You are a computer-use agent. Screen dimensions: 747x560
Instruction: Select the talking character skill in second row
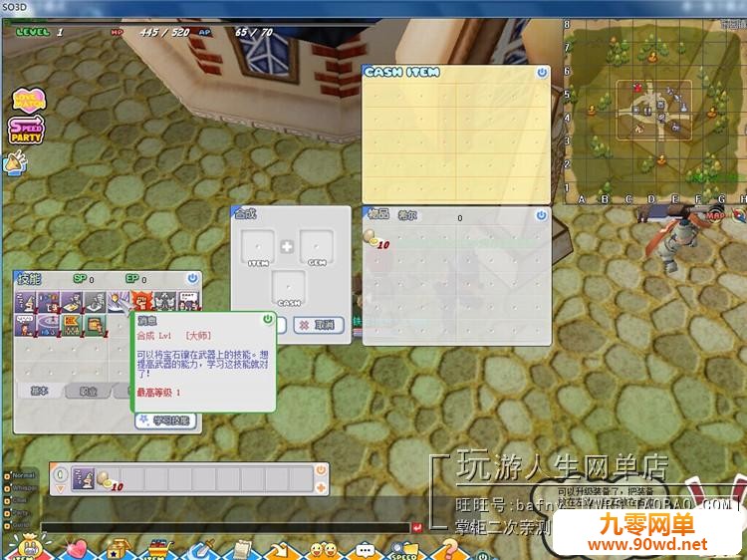pos(25,325)
